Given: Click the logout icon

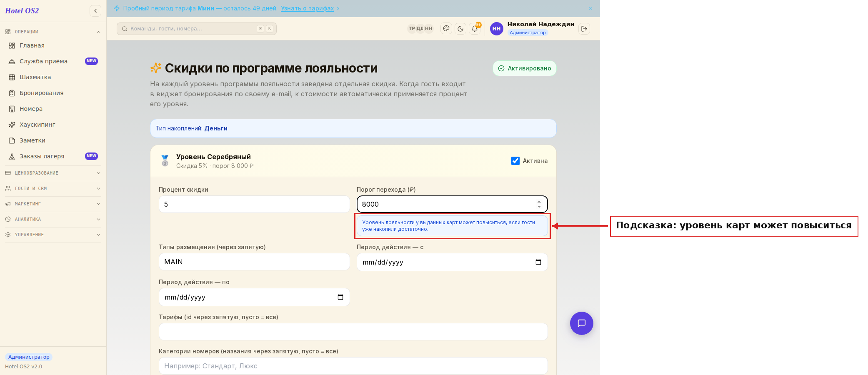Looking at the screenshot, I should click(584, 29).
